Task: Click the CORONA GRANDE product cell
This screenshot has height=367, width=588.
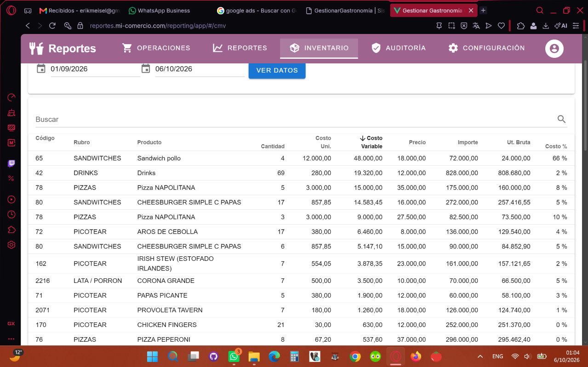Action: (166, 281)
